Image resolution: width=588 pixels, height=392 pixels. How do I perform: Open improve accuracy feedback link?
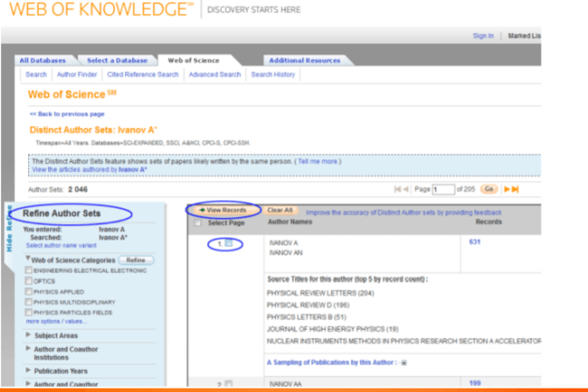(403, 213)
